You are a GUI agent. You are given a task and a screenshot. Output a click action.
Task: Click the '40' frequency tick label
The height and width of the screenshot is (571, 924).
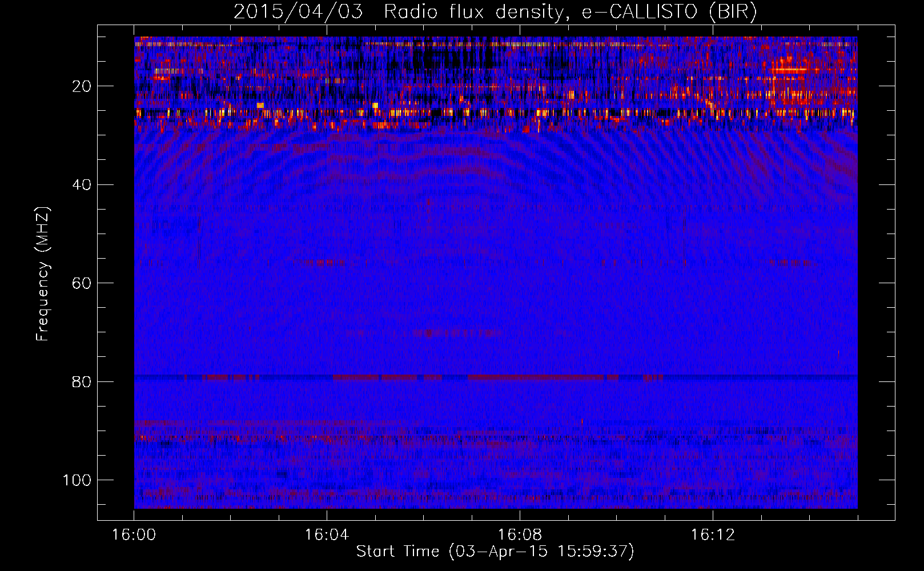[x=82, y=184]
